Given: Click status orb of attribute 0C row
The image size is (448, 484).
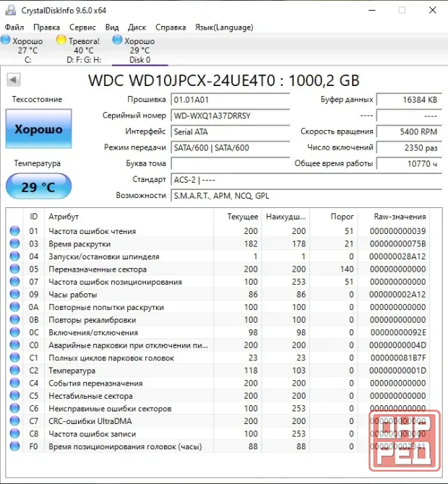Looking at the screenshot, I should (14, 332).
